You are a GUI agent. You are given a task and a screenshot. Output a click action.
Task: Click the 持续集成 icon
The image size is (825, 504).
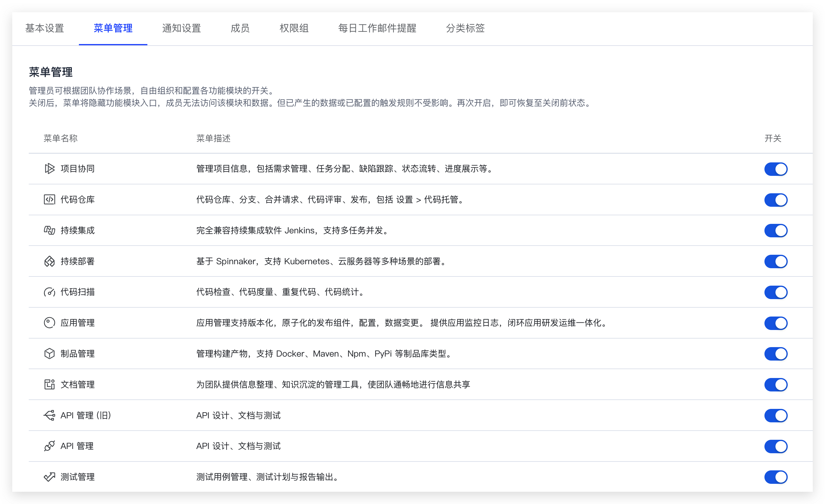[49, 230]
